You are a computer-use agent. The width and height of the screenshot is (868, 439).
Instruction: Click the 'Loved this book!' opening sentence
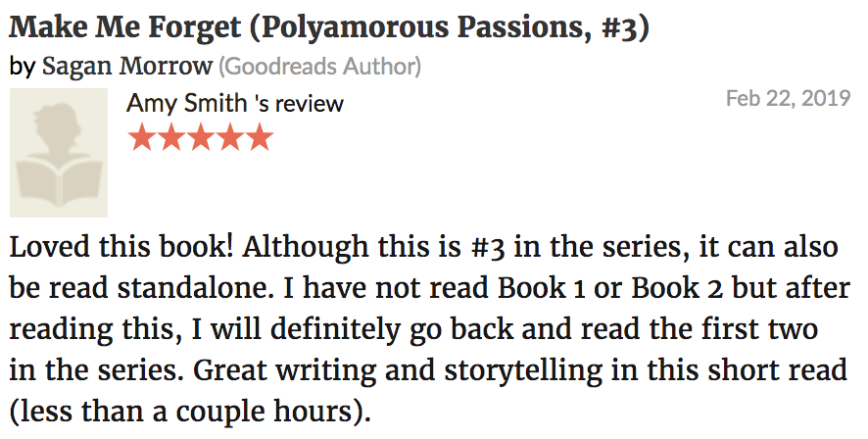click(121, 247)
